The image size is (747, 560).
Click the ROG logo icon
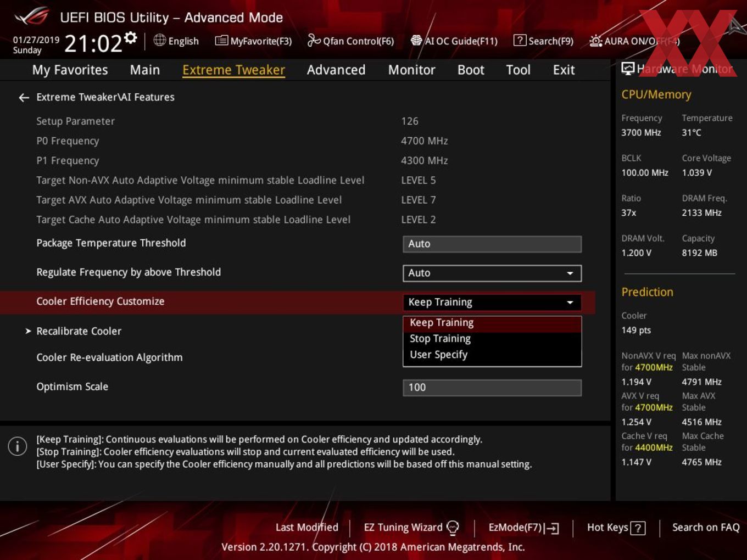(x=32, y=16)
